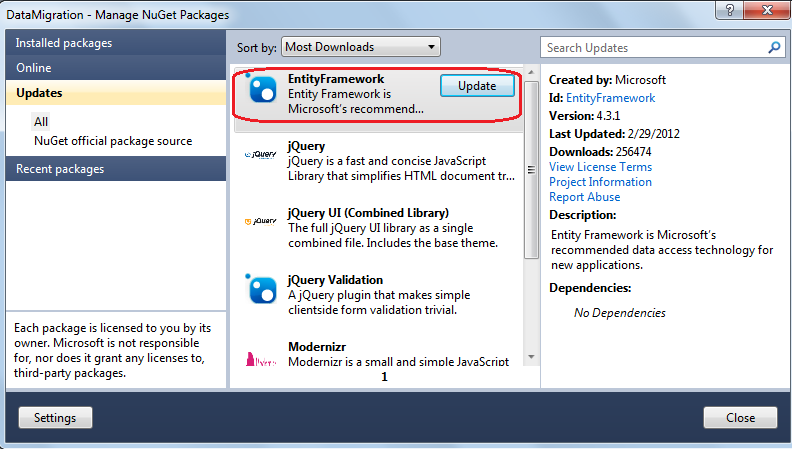This screenshot has height=449, width=792.
Task: Open the View License Terms link
Action: (600, 167)
